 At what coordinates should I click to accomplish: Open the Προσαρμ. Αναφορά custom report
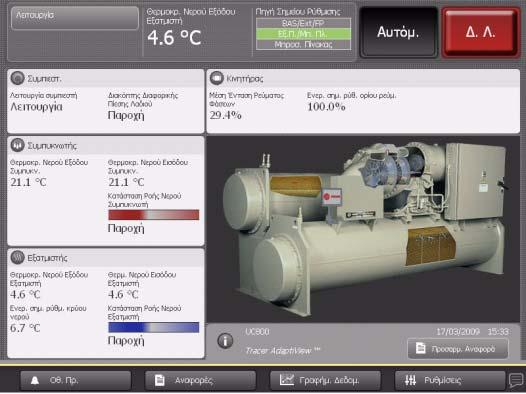point(458,349)
